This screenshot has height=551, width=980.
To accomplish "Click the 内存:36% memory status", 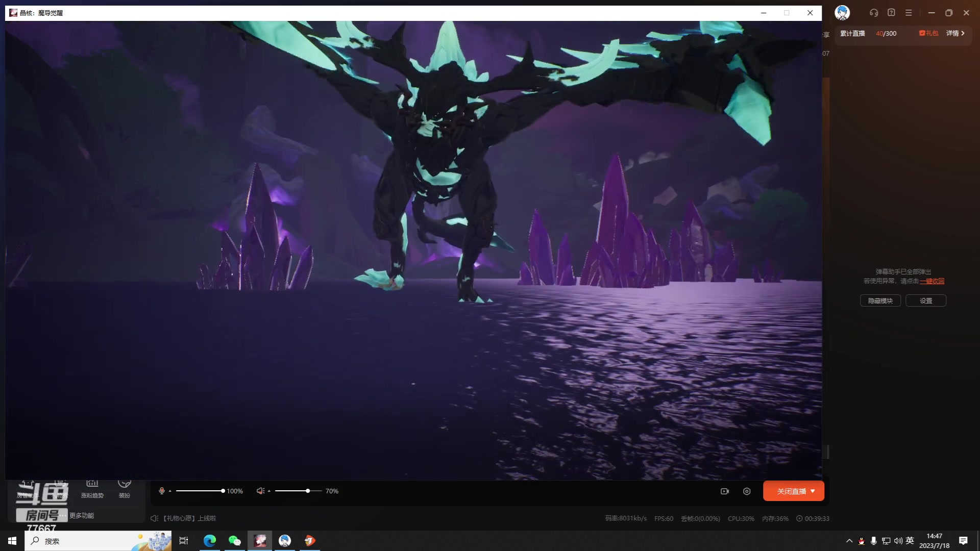I will (x=775, y=518).
